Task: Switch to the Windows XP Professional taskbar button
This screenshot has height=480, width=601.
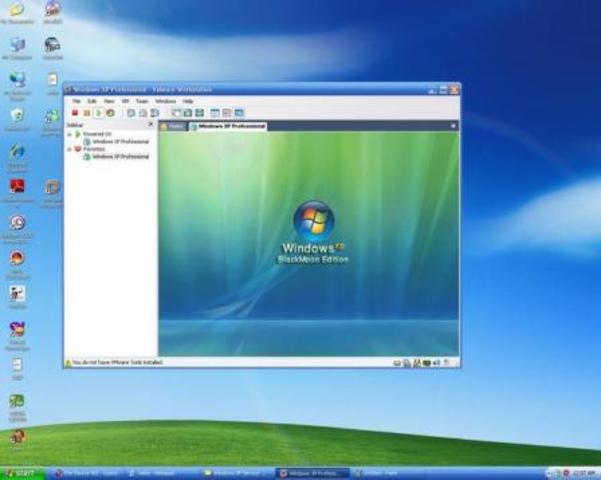Action: 313,474
